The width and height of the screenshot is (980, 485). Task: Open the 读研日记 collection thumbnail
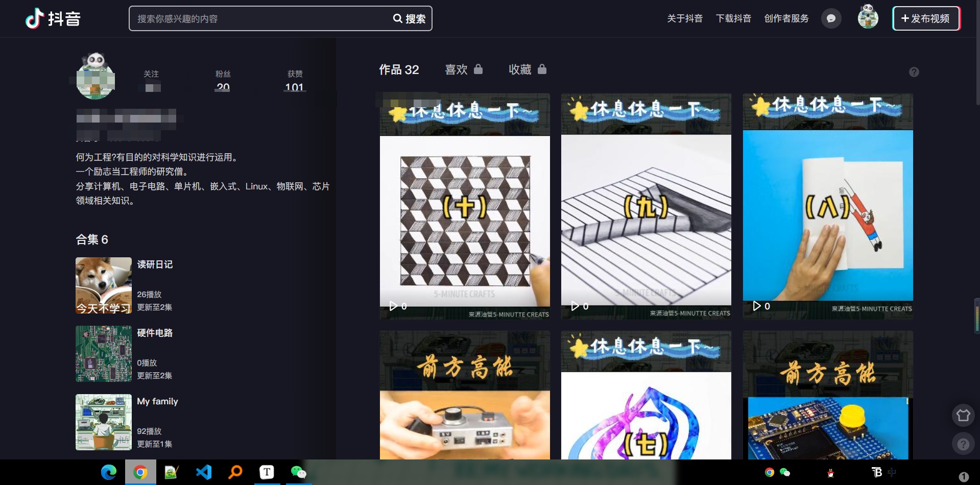pos(104,285)
